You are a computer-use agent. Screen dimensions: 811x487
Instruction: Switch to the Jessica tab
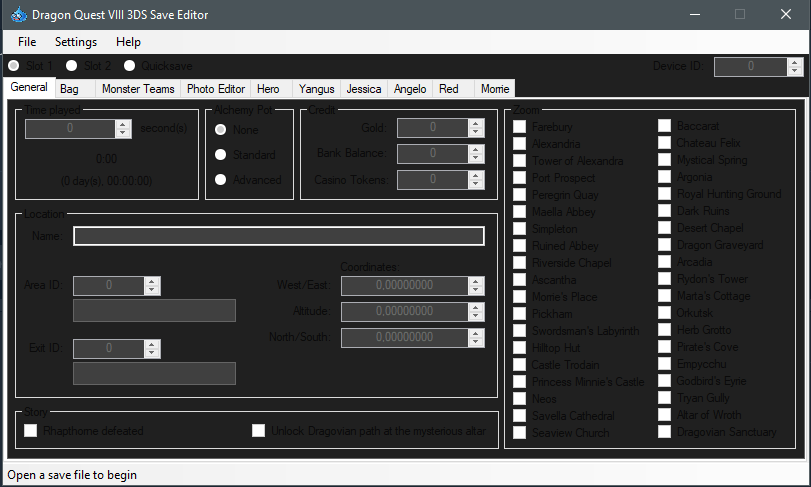click(364, 89)
